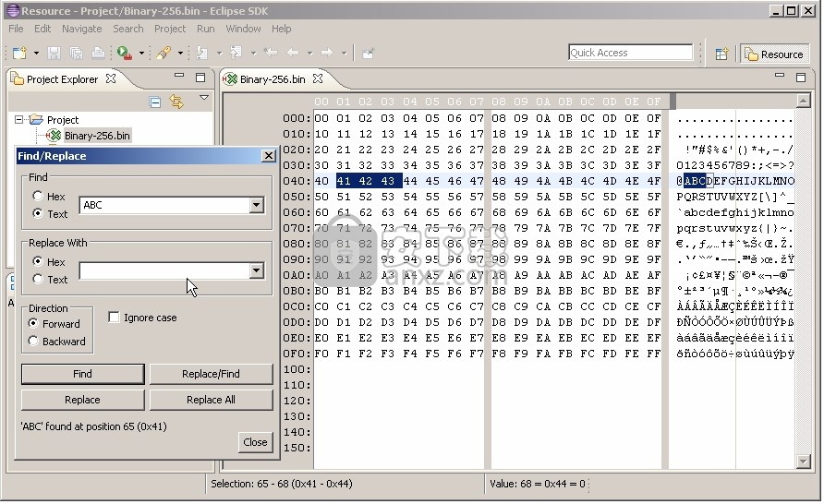Viewport: 824px width, 504px height.
Task: Click inside the Quick Access field
Action: tap(630, 53)
